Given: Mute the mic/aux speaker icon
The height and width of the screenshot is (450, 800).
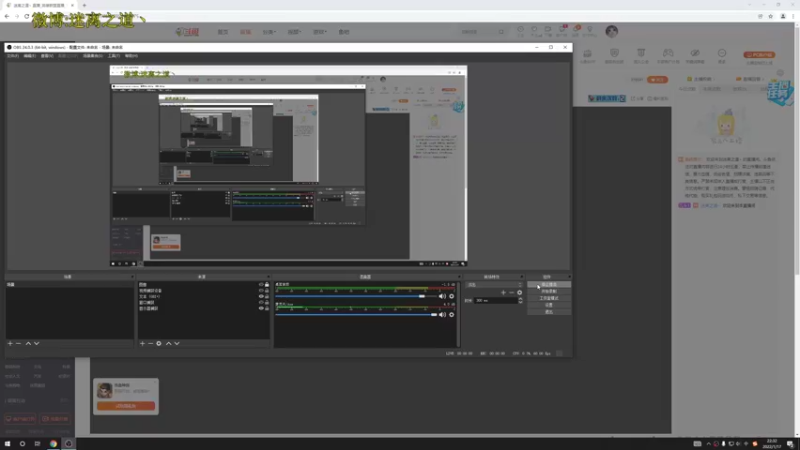Looking at the screenshot, I should coord(442,315).
